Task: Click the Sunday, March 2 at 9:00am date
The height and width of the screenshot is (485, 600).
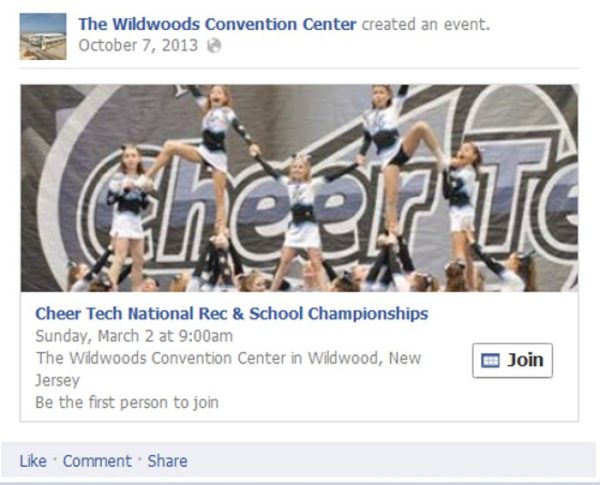Action: [x=134, y=336]
